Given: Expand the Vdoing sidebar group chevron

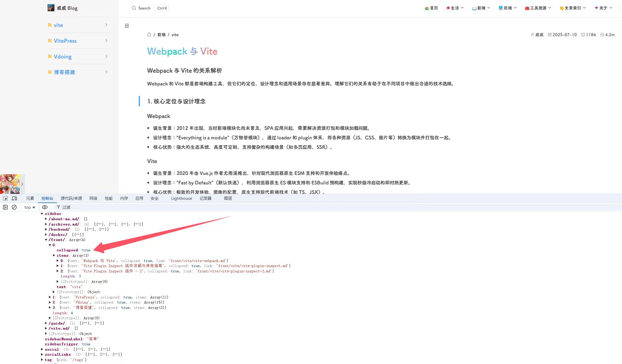Looking at the screenshot, I should 106,56.
